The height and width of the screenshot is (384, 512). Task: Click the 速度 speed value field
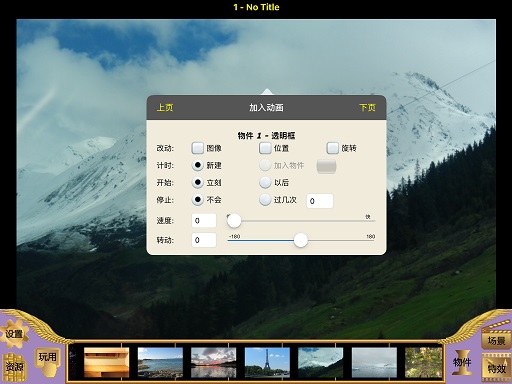(x=204, y=221)
